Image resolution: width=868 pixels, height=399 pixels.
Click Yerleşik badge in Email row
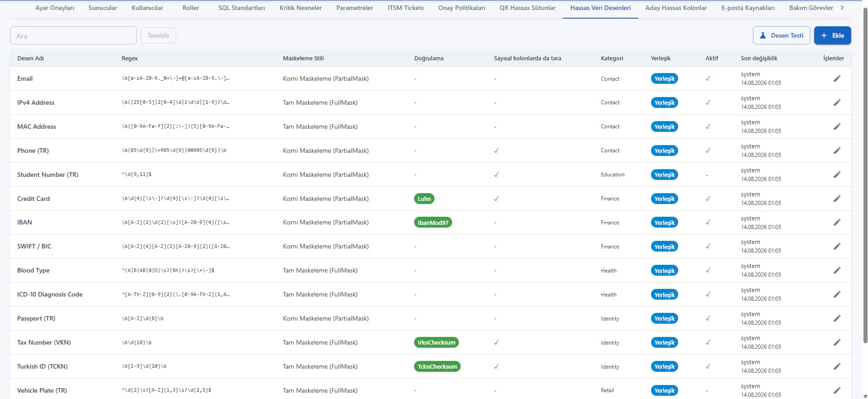(x=664, y=78)
